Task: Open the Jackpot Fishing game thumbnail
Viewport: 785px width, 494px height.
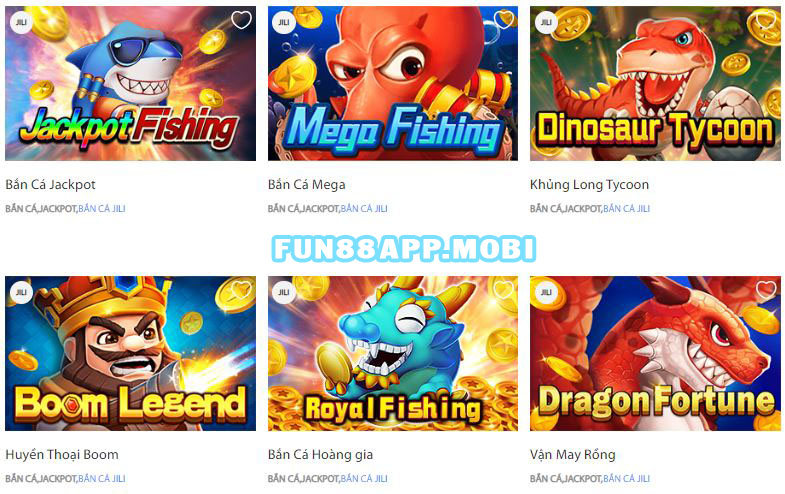Action: (130, 83)
